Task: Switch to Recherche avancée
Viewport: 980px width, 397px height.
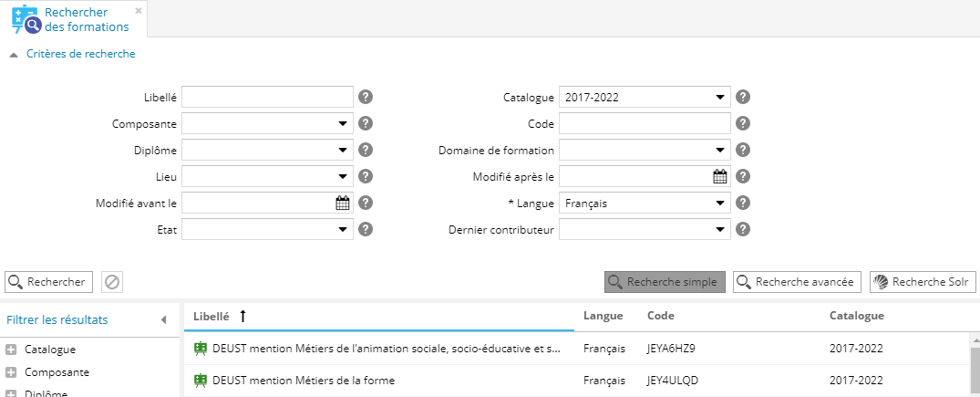Action: click(x=797, y=282)
